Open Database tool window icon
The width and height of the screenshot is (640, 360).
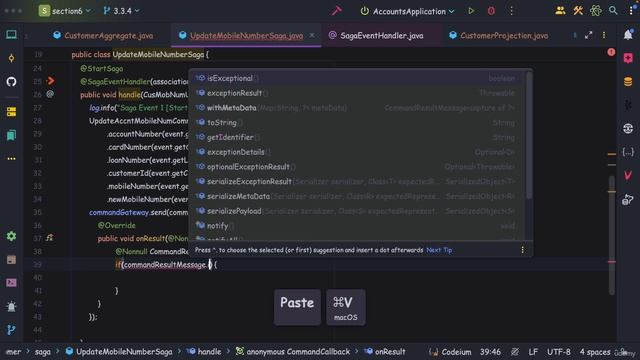[628, 82]
